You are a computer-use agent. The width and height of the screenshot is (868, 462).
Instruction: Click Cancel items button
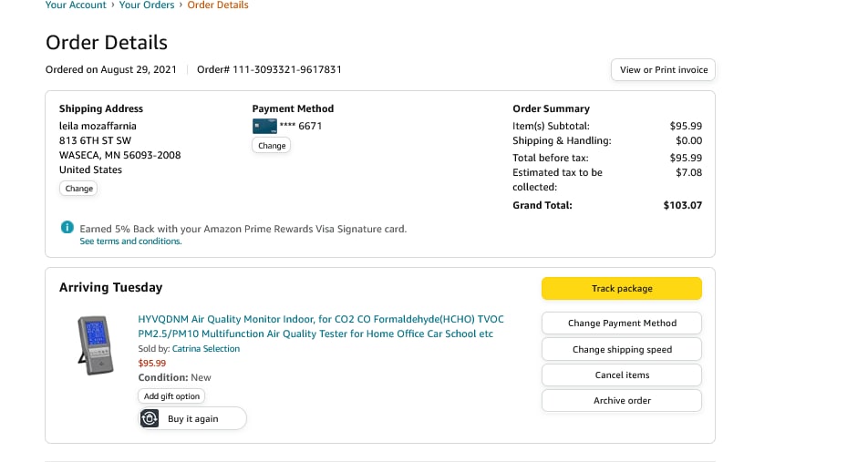tap(622, 375)
